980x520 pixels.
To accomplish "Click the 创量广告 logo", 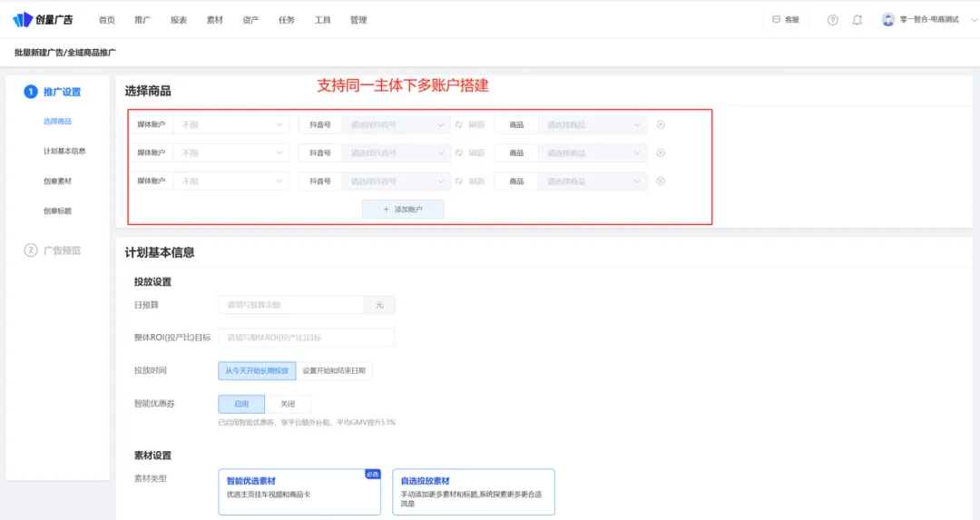I will pos(43,19).
